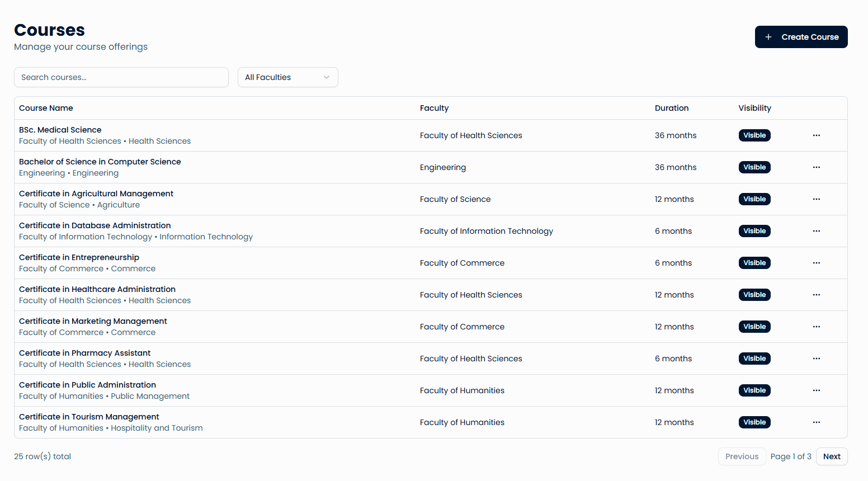Go to the Next page
The height and width of the screenshot is (481, 868).
click(832, 456)
